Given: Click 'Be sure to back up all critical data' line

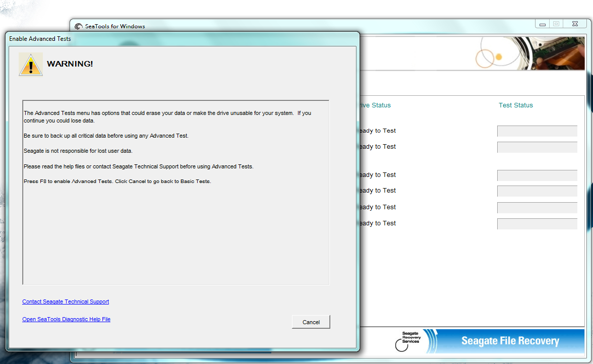Looking at the screenshot, I should tap(106, 136).
